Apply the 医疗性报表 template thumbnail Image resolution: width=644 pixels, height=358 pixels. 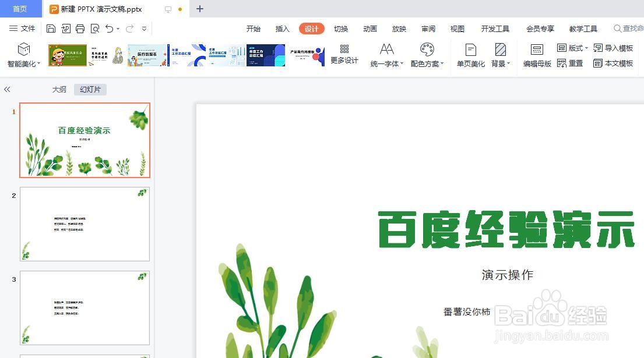[147, 55]
